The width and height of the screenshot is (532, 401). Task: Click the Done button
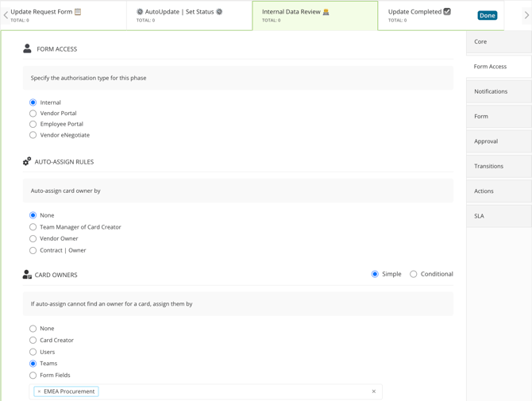pyautogui.click(x=488, y=15)
